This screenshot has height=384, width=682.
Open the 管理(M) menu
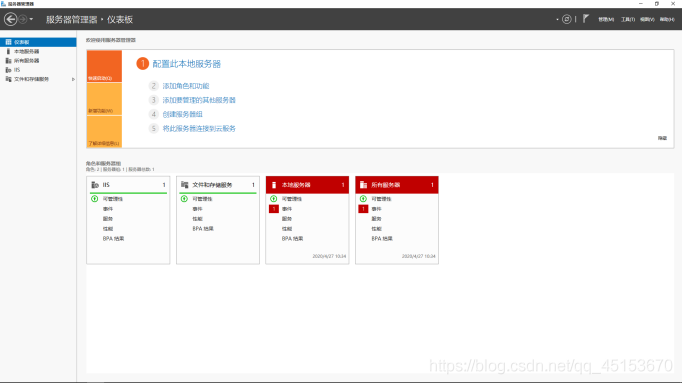click(606, 19)
